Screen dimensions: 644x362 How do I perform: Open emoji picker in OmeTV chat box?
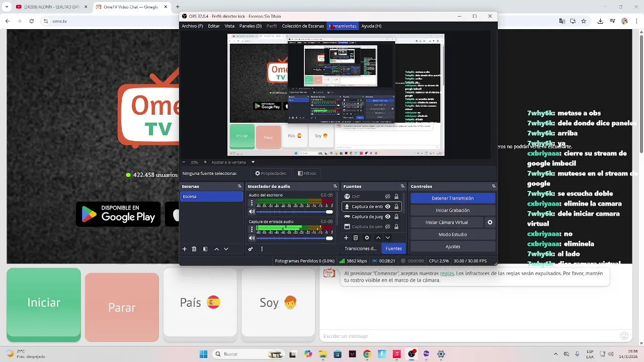[624, 336]
